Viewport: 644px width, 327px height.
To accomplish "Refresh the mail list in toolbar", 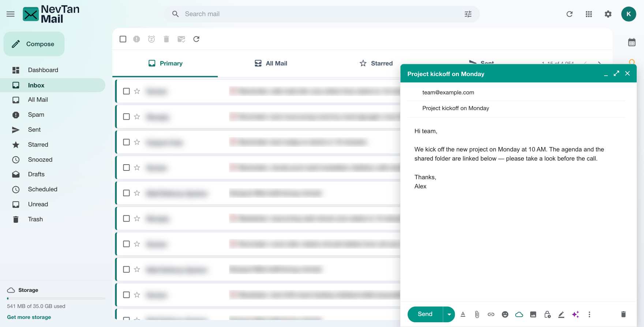I will pos(196,39).
